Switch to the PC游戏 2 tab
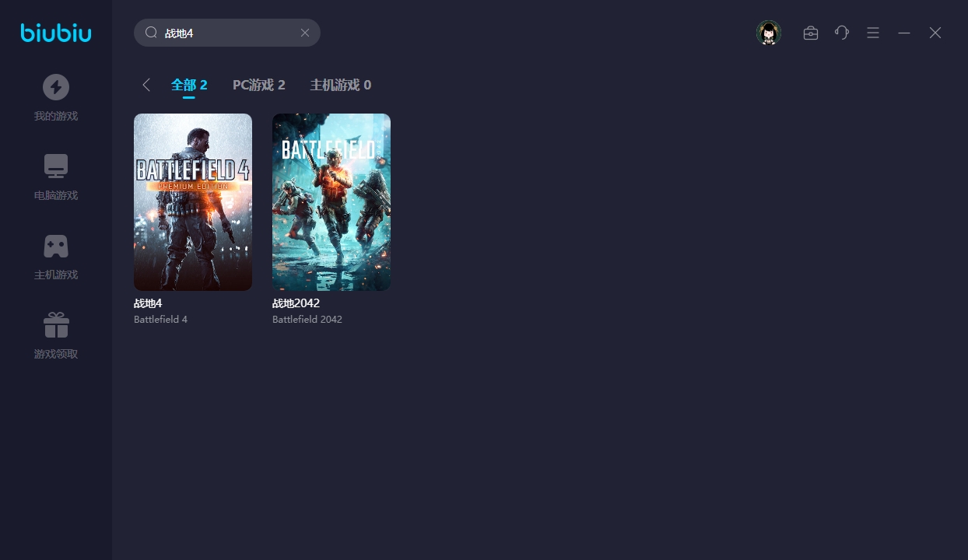 (259, 85)
